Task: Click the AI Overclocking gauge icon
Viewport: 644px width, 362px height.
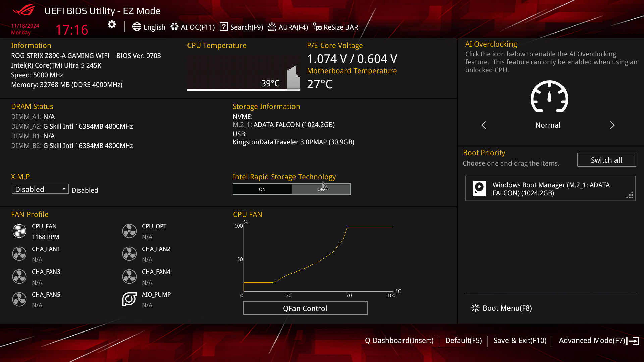Action: click(549, 97)
